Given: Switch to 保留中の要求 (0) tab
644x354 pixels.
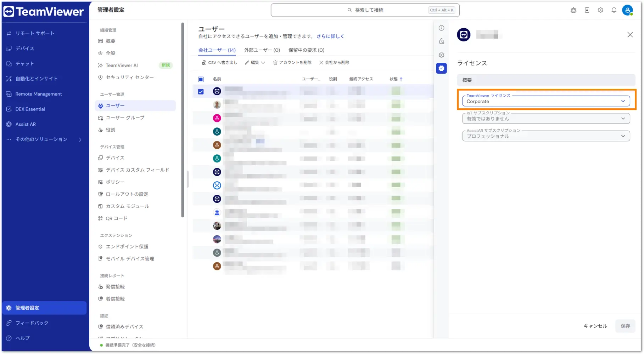Looking at the screenshot, I should 306,50.
